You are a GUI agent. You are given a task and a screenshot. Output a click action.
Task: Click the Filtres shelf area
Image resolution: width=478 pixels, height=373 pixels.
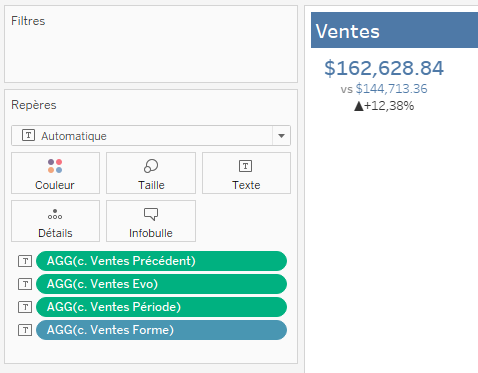(x=151, y=44)
